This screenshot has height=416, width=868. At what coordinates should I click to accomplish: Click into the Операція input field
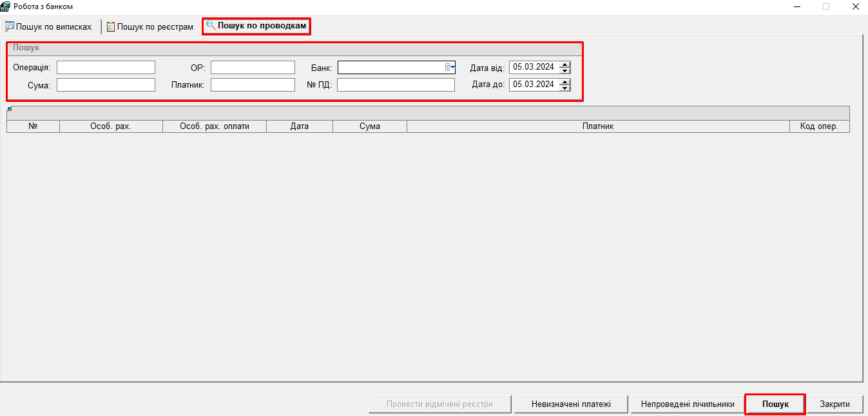[106, 68]
